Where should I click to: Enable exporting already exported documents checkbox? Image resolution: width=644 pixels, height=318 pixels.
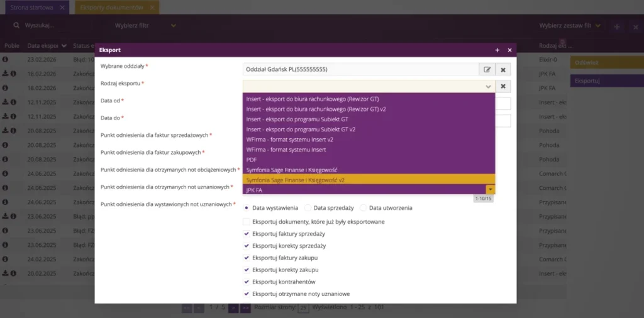247,222
